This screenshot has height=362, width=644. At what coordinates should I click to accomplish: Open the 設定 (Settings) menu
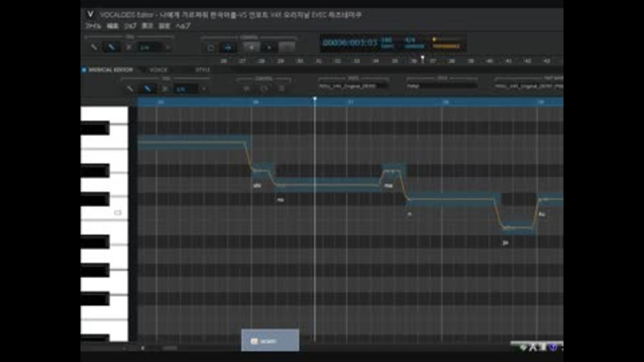tap(164, 26)
